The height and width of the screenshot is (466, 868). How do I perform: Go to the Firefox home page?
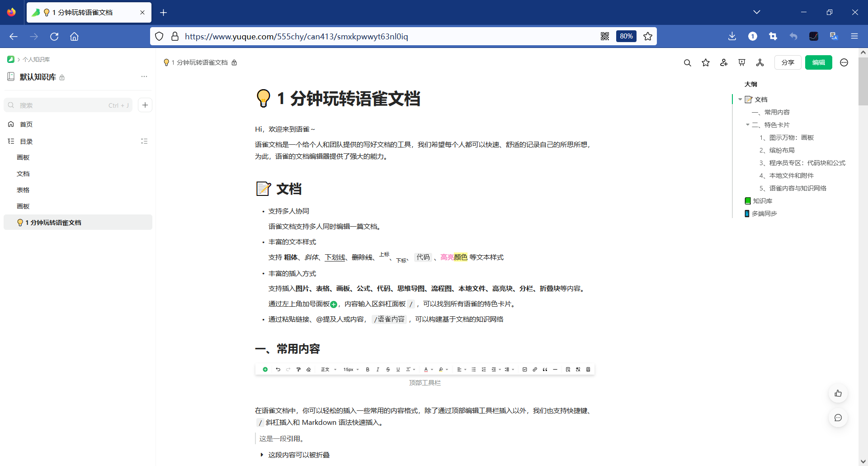click(74, 36)
